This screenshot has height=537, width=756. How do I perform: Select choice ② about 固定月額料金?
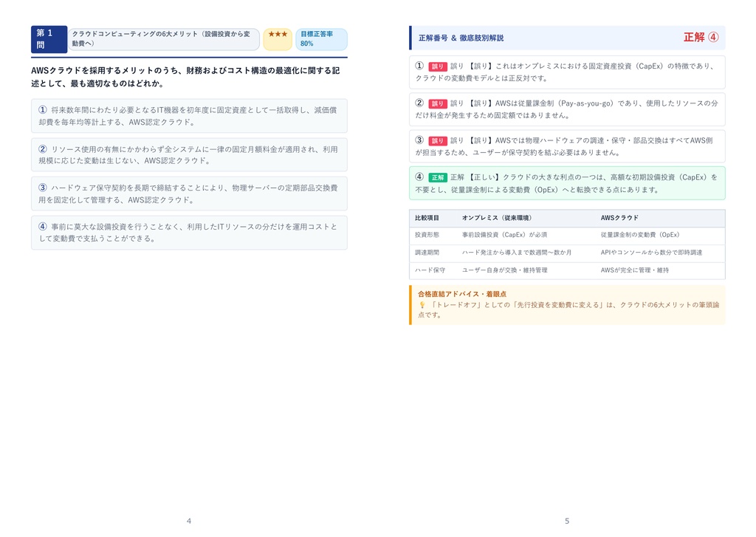[189, 155]
